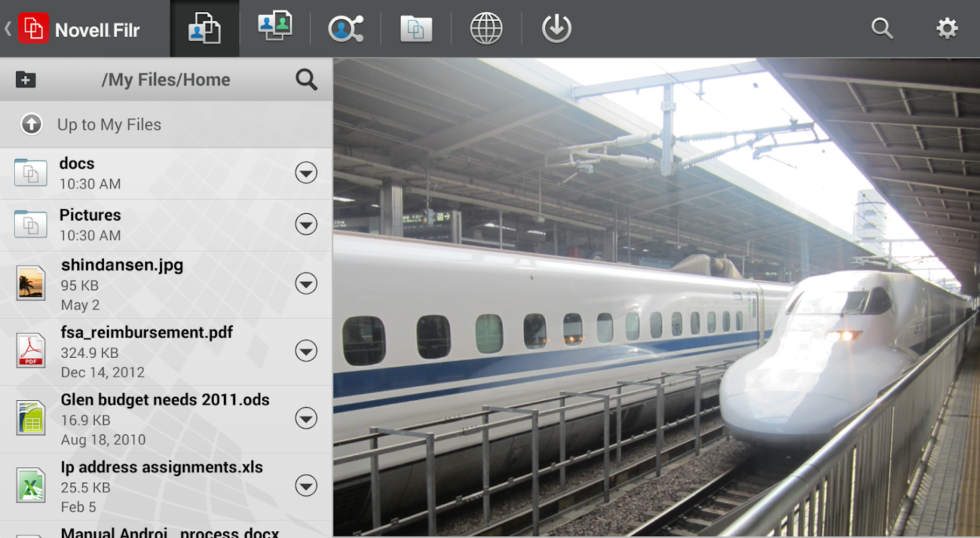Expand actions for Pictures folder
980x538 pixels.
pos(307,225)
